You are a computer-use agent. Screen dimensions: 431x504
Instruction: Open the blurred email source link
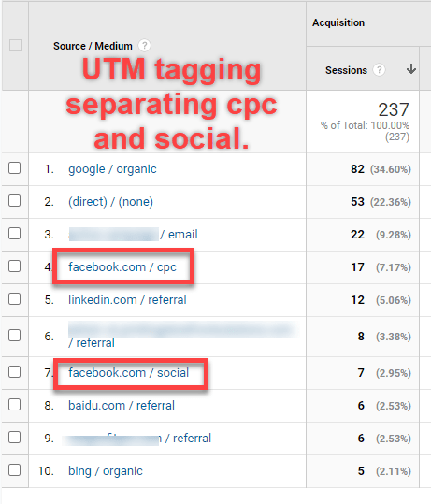(x=133, y=235)
